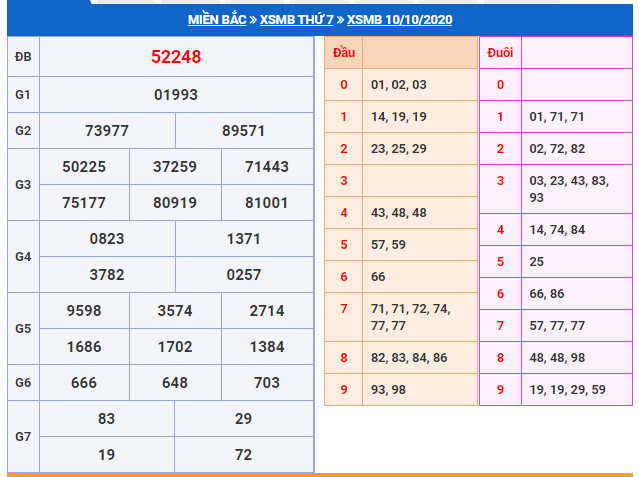Click G6 number 666

[84, 382]
